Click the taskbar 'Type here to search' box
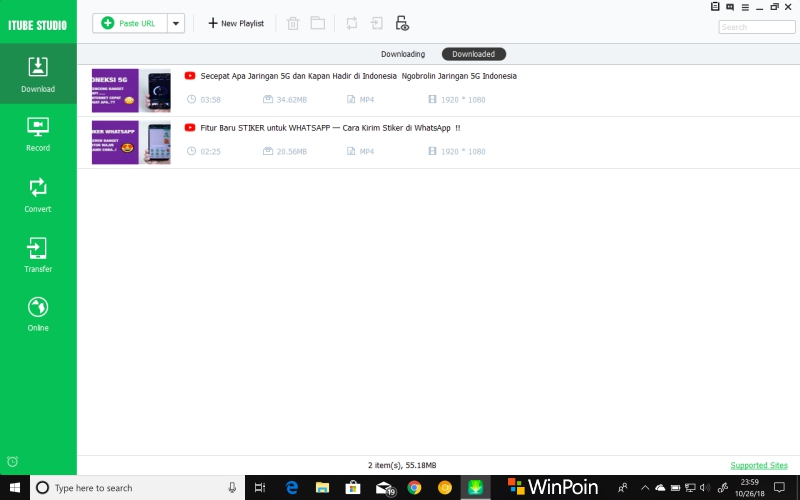The height and width of the screenshot is (500, 800). click(x=138, y=488)
